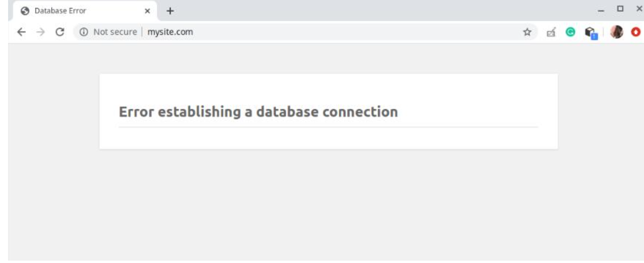Open the gray checklist extension icon
Screen dimensions: 644x263
click(551, 32)
